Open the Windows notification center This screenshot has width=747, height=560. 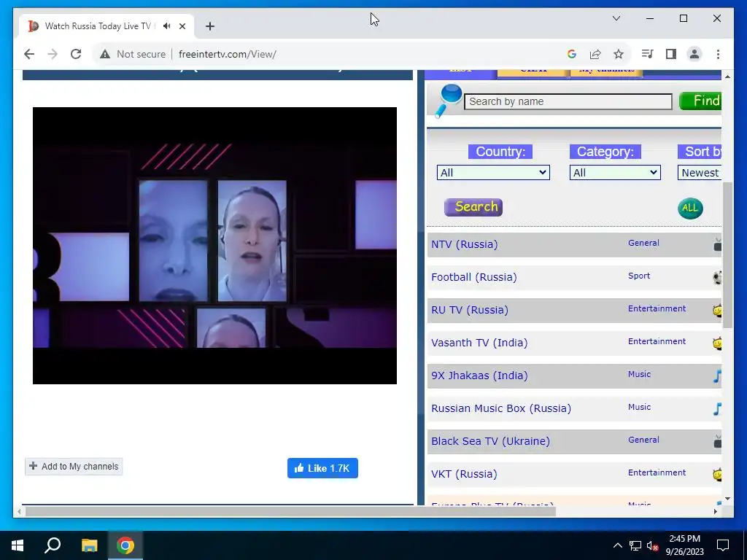(x=723, y=545)
